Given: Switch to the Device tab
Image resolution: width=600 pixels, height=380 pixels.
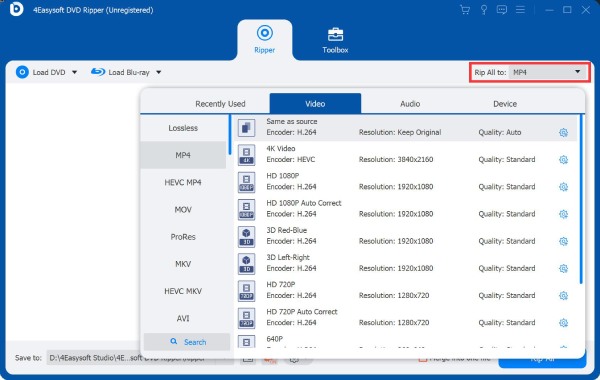Looking at the screenshot, I should click(505, 104).
